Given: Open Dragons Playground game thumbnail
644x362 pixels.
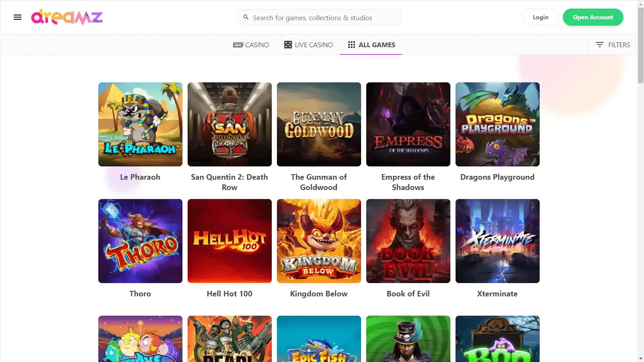Looking at the screenshot, I should coord(498,124).
